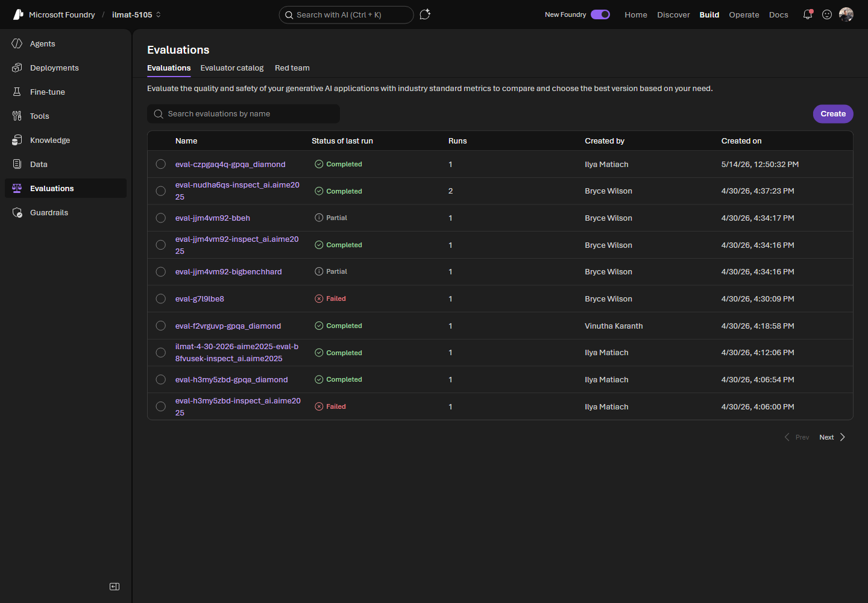868x603 pixels.
Task: Click the failed status icon for eval-h3my5zbd-inspect_ai.aime2025
Action: pos(319,406)
